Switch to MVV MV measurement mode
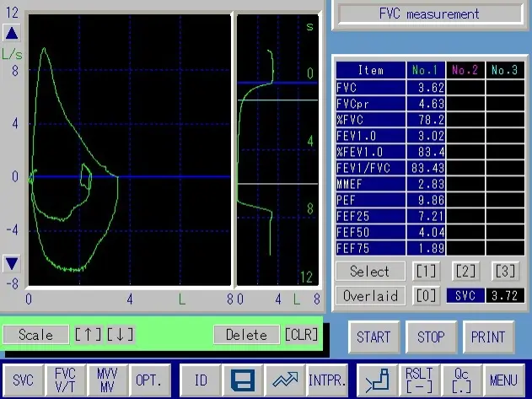The height and width of the screenshot is (399, 532). (106, 380)
